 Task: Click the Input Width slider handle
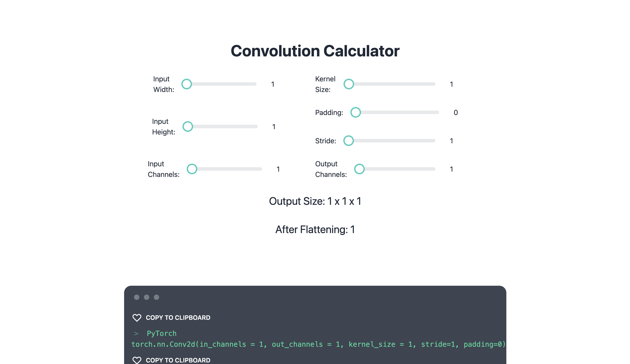186,84
